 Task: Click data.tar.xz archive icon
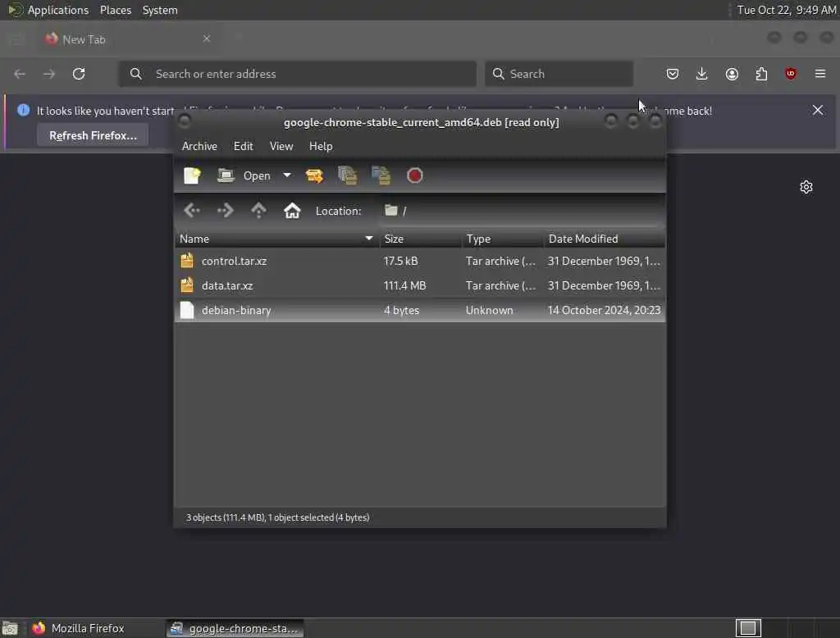click(x=187, y=285)
